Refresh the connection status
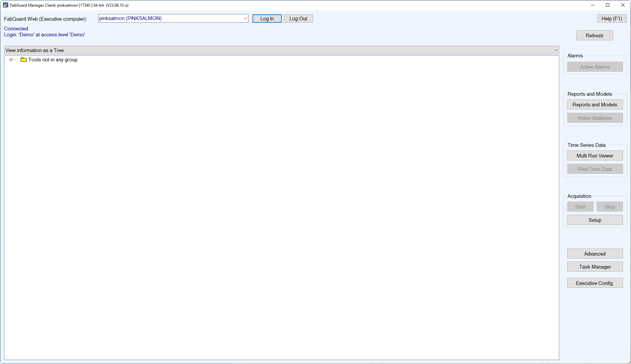This screenshot has width=631, height=364. point(595,35)
